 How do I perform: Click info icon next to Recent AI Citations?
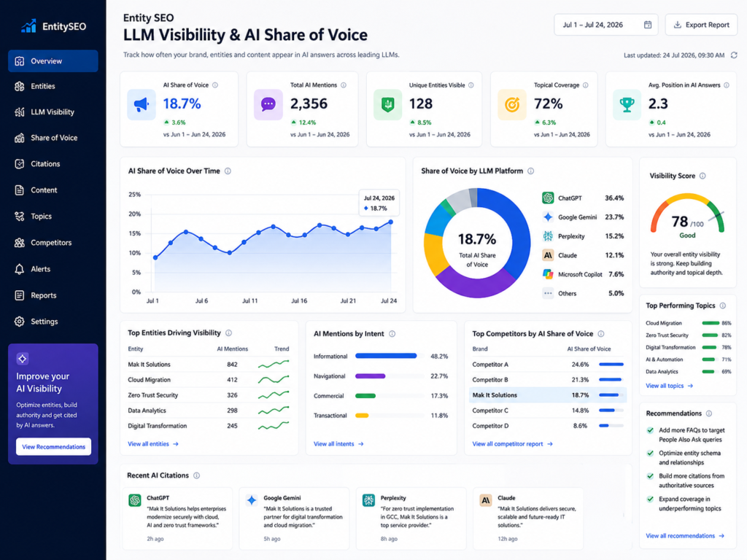point(197,475)
